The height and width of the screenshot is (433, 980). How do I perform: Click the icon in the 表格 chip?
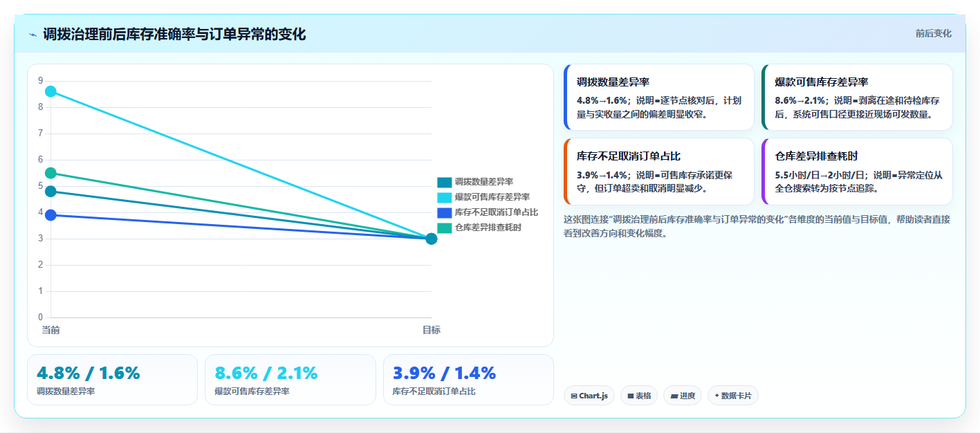pyautogui.click(x=631, y=396)
